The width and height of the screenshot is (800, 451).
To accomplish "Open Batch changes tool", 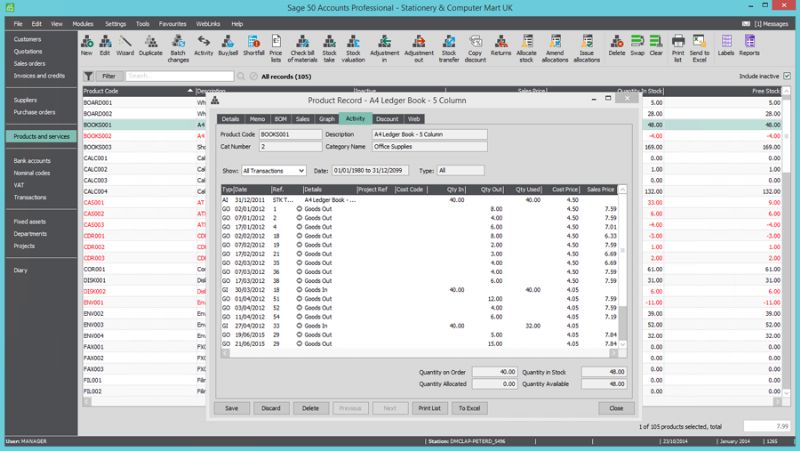I will pyautogui.click(x=178, y=48).
